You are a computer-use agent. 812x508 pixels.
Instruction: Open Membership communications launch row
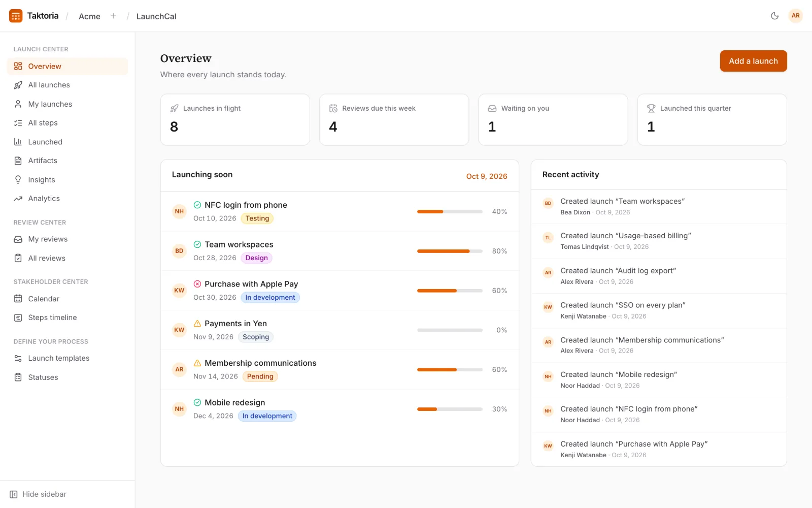point(340,370)
